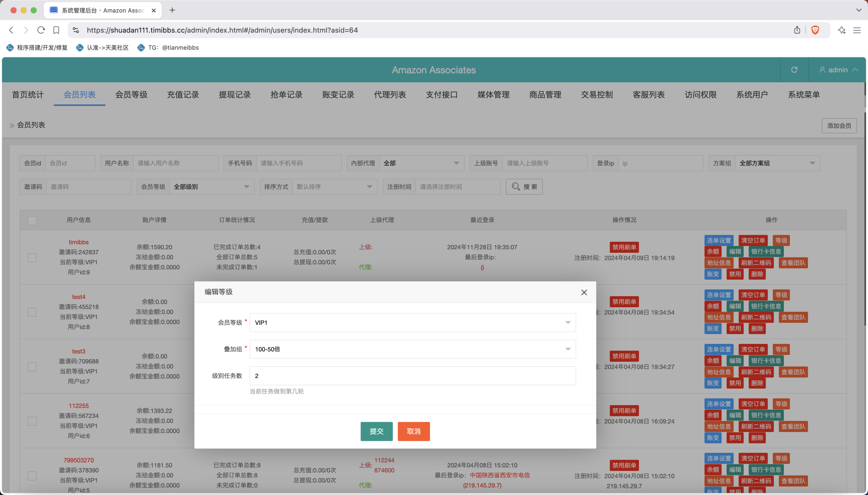Viewport: 868px width, 495px height.
Task: Click the magnifier 搜索 button
Action: click(x=524, y=187)
